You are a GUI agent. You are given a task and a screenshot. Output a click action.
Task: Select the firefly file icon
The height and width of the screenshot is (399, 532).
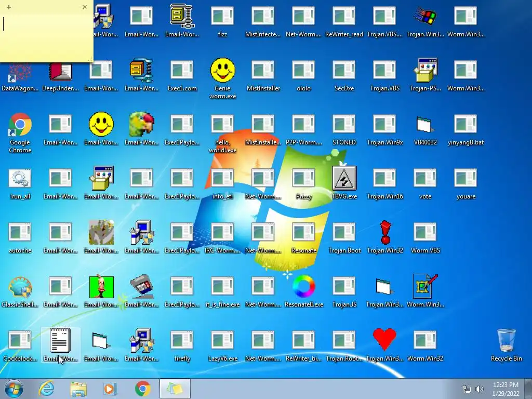(182, 340)
